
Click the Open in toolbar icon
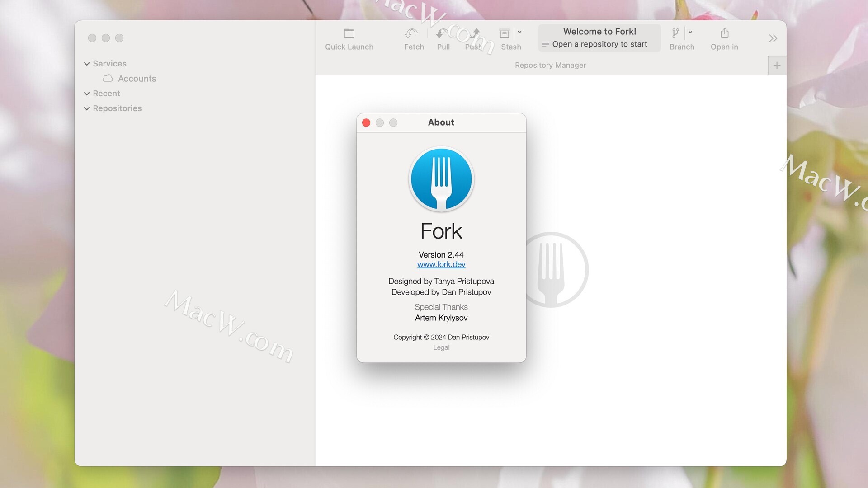pos(724,33)
